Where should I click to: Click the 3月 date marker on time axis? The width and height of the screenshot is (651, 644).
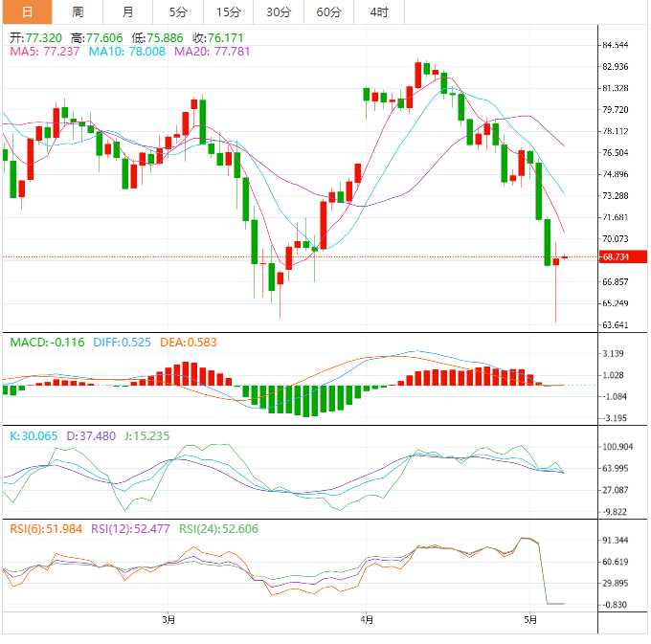tap(168, 619)
